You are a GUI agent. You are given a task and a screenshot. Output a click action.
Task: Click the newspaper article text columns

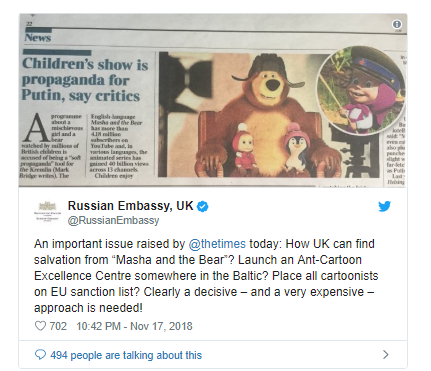pyautogui.click(x=84, y=146)
